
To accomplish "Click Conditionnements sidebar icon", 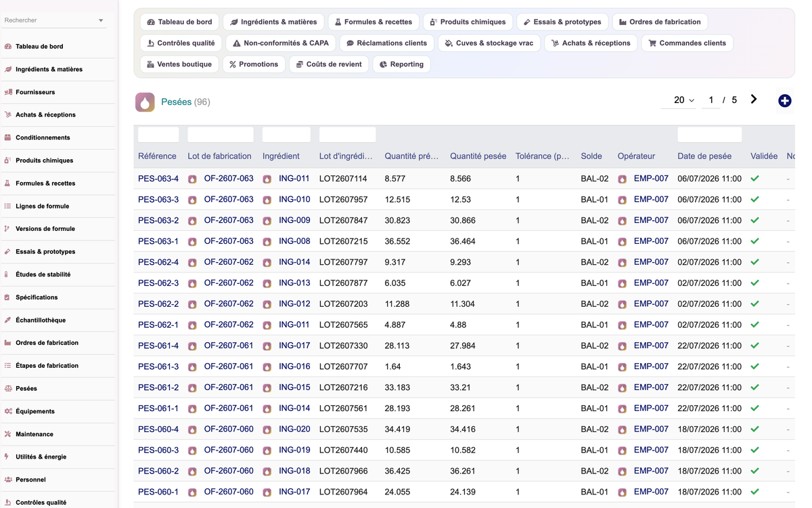I will pos(8,137).
